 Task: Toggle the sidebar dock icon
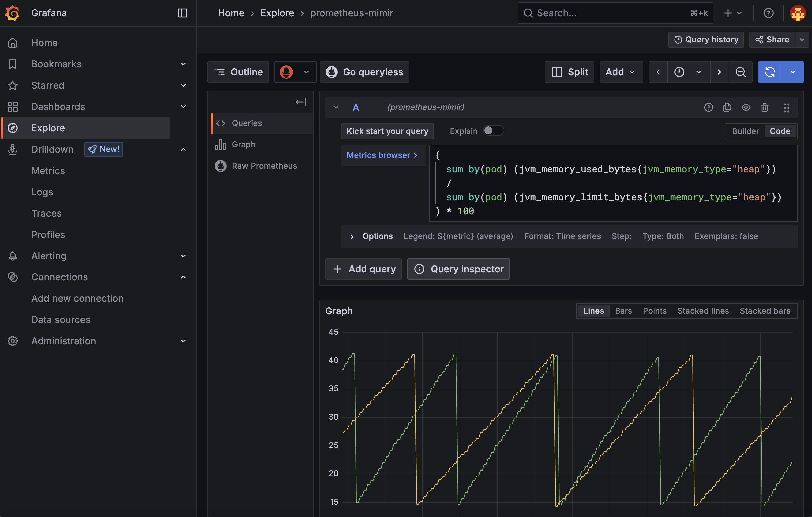tap(182, 13)
